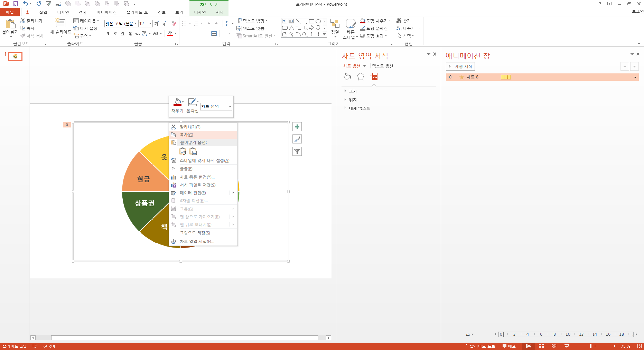Image resolution: width=644 pixels, height=350 pixels.
Task: Toggle italic text formatting
Action: pos(115,33)
